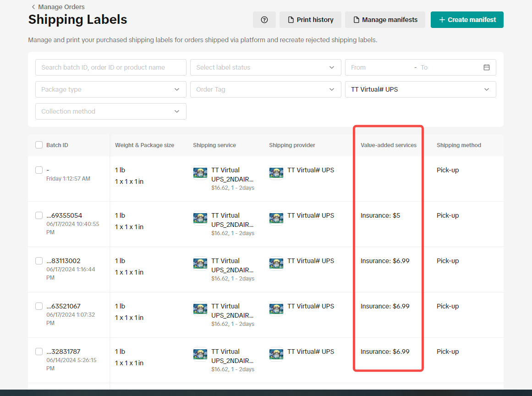Open the TT Virtual# UPS provider dropdown

(420, 89)
